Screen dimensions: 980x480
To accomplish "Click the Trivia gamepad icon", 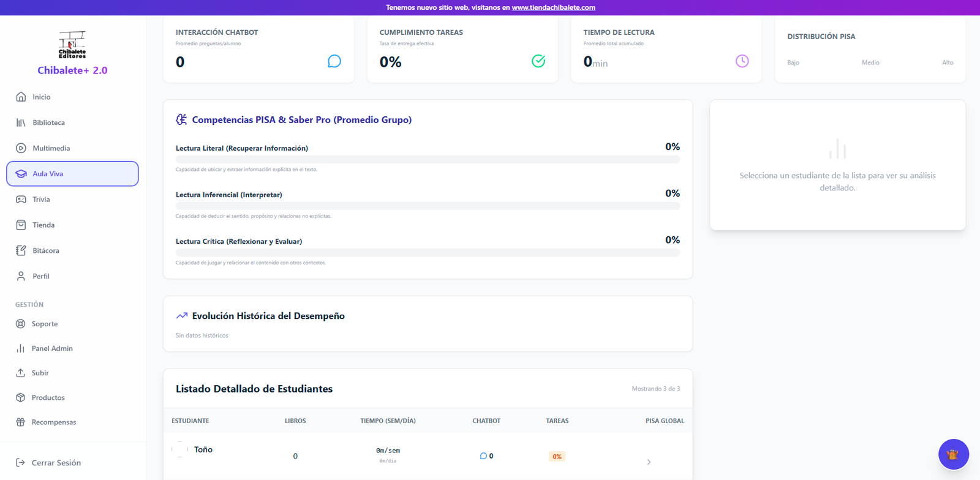I will (21, 200).
